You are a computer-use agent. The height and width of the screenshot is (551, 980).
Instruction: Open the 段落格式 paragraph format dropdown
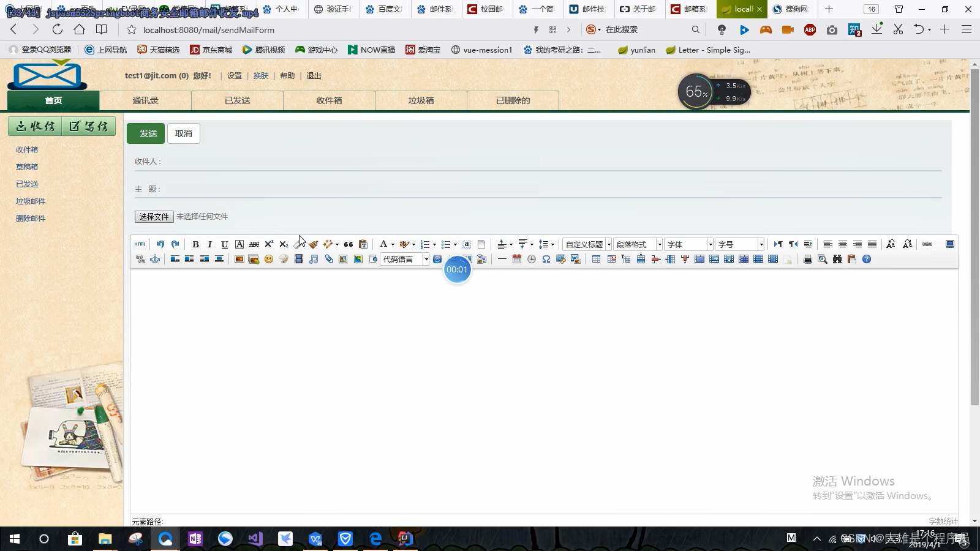[637, 244]
